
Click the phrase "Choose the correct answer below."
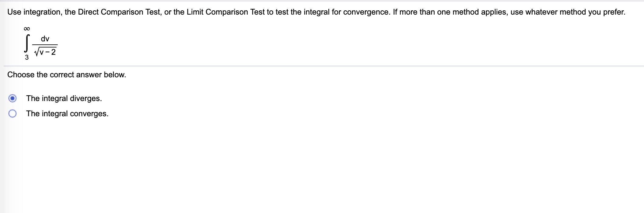(x=67, y=75)
